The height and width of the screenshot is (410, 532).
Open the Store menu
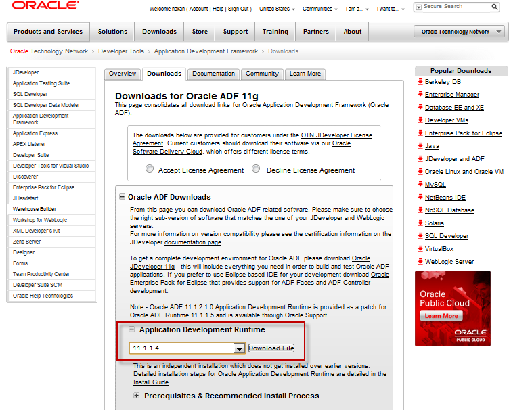pyautogui.click(x=200, y=32)
